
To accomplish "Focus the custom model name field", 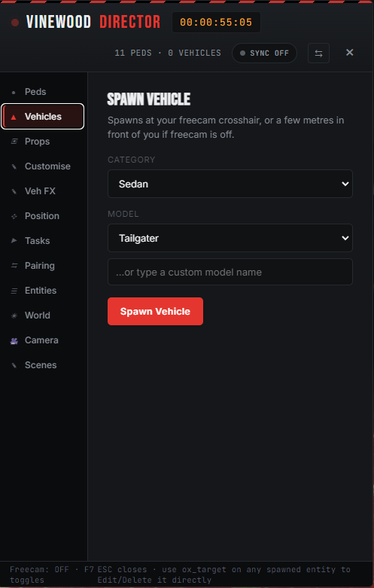I will point(230,272).
